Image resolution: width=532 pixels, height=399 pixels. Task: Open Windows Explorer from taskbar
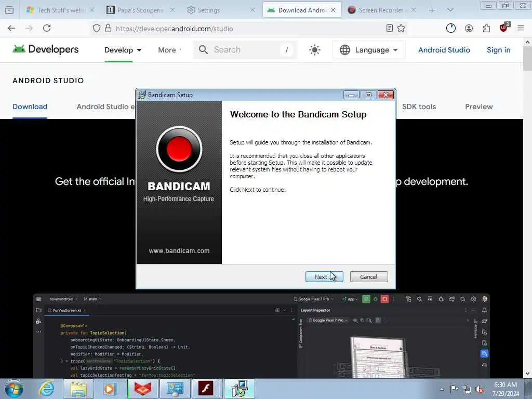click(78, 389)
